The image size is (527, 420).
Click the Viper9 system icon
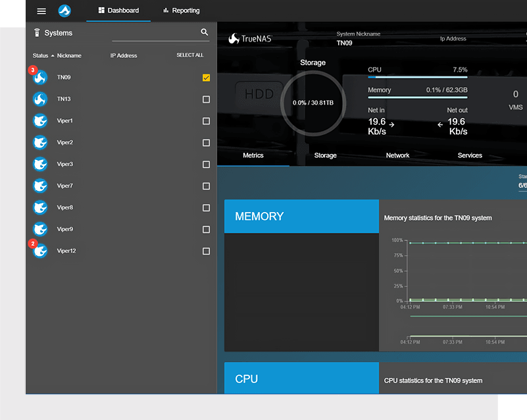(40, 229)
